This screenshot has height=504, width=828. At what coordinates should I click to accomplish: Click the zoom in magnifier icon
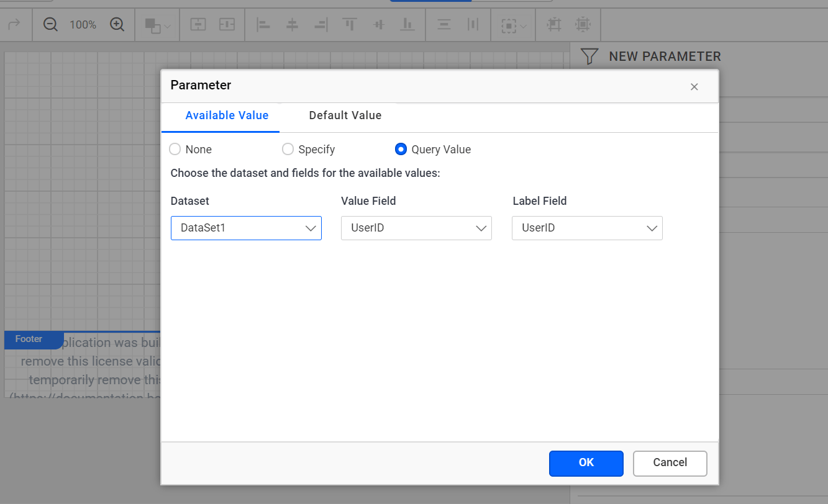[x=117, y=25]
